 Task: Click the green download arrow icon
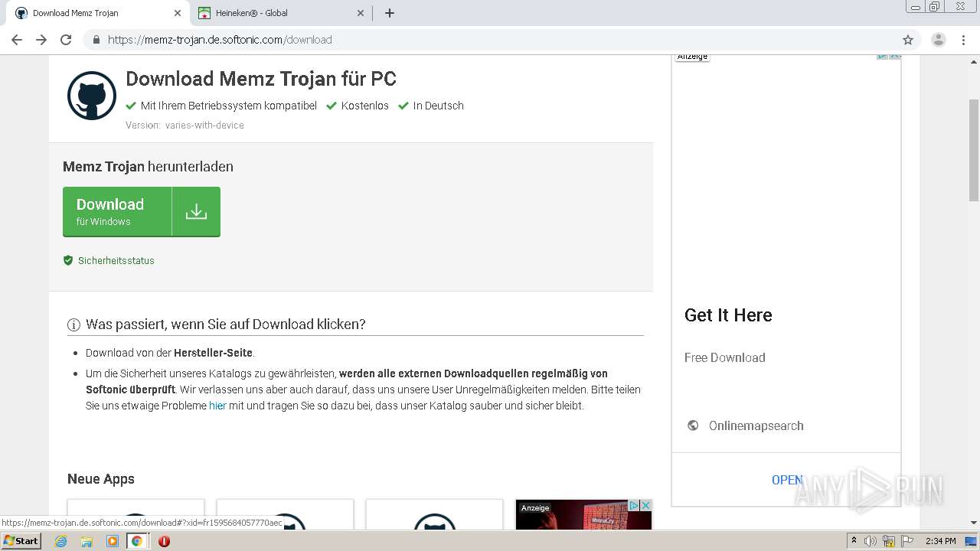click(x=196, y=211)
